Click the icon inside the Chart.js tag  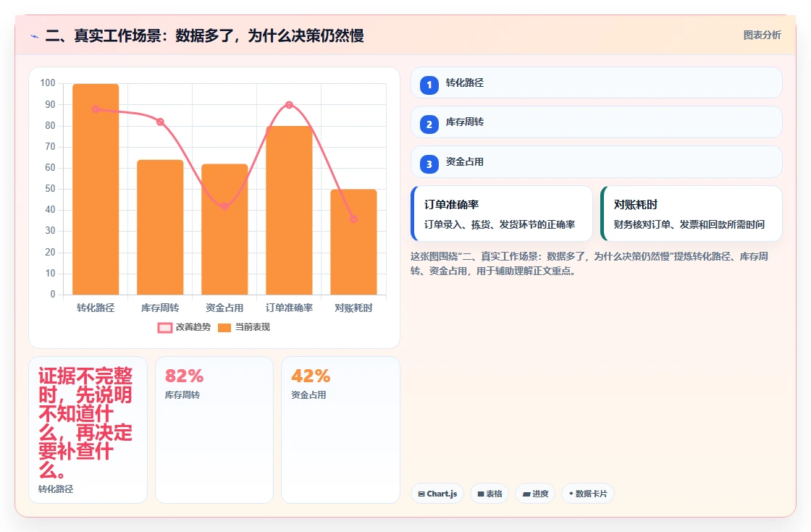[421, 494]
